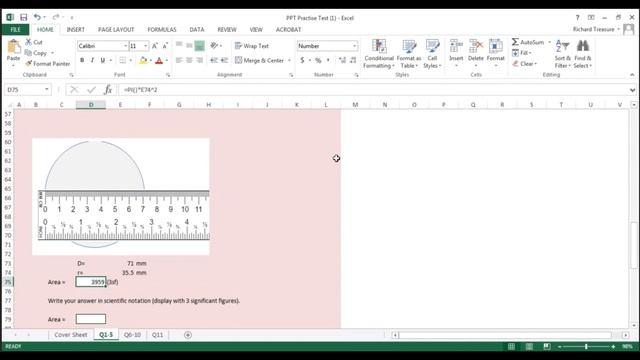Select Align Left icon
The image size is (640, 360).
coord(179,60)
